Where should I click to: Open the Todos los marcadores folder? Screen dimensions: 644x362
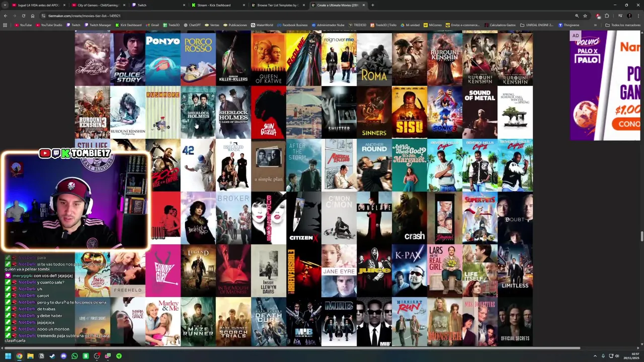pos(622,25)
